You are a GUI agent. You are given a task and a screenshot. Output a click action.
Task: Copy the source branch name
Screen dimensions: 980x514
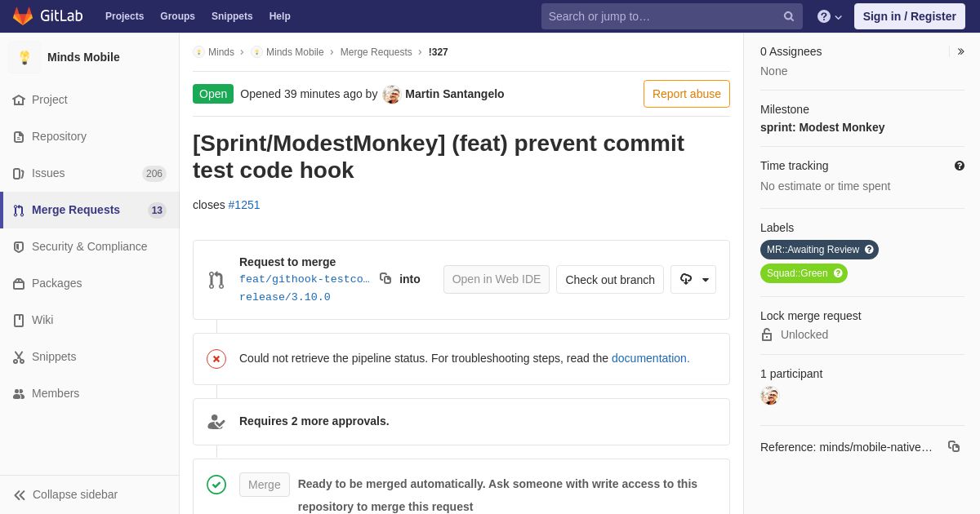tap(385, 278)
